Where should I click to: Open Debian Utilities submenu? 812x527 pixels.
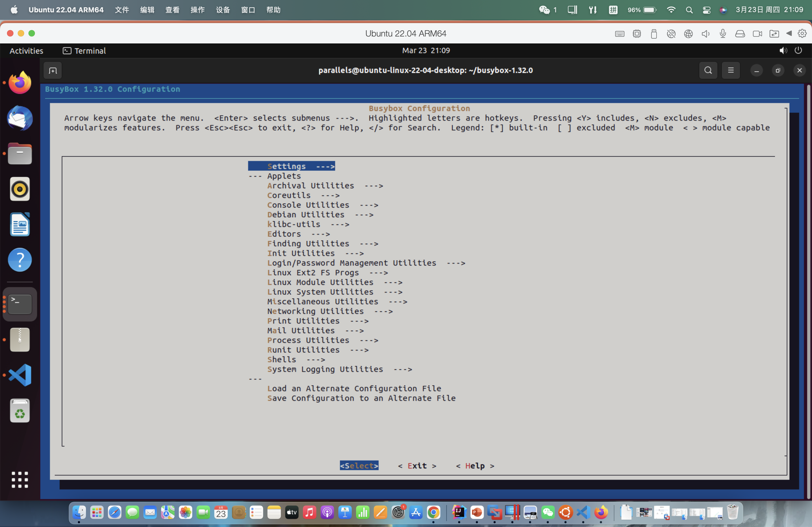(x=320, y=214)
